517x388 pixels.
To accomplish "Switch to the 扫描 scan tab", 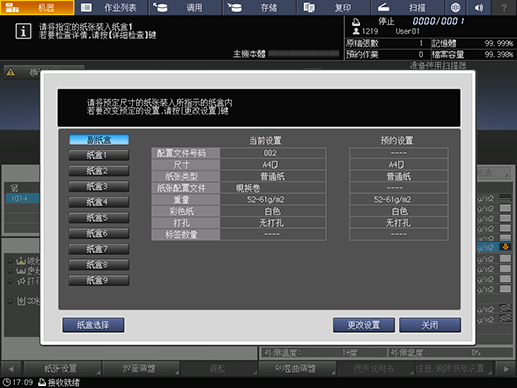I will (x=408, y=7).
